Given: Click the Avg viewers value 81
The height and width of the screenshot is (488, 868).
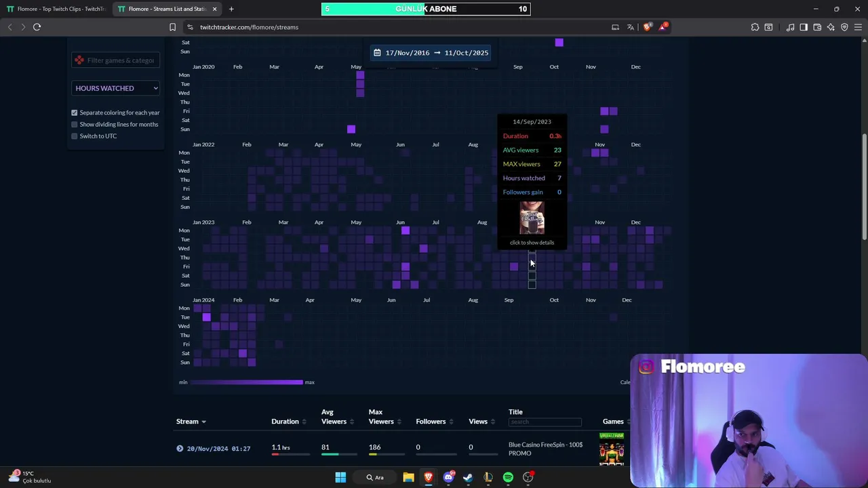Looking at the screenshot, I should (x=325, y=447).
